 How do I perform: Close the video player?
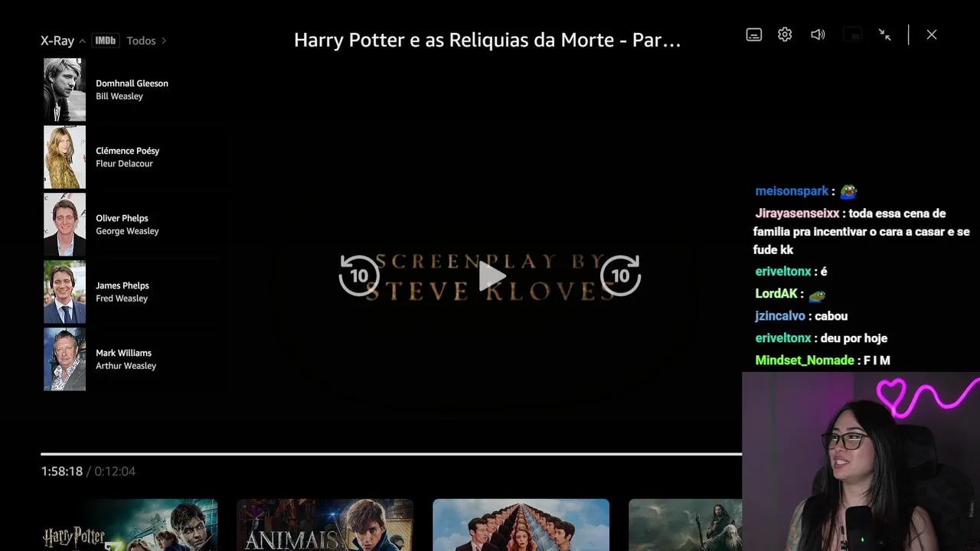tap(932, 34)
